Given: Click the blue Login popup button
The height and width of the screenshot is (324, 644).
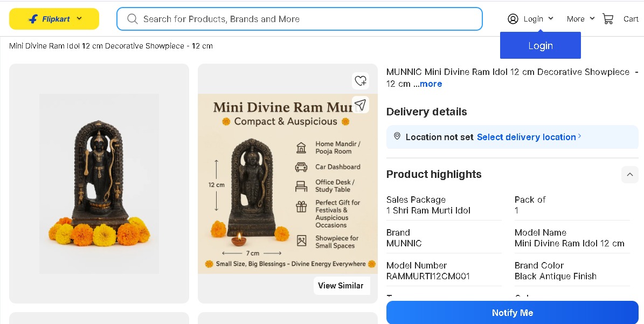Looking at the screenshot, I should click(x=540, y=45).
